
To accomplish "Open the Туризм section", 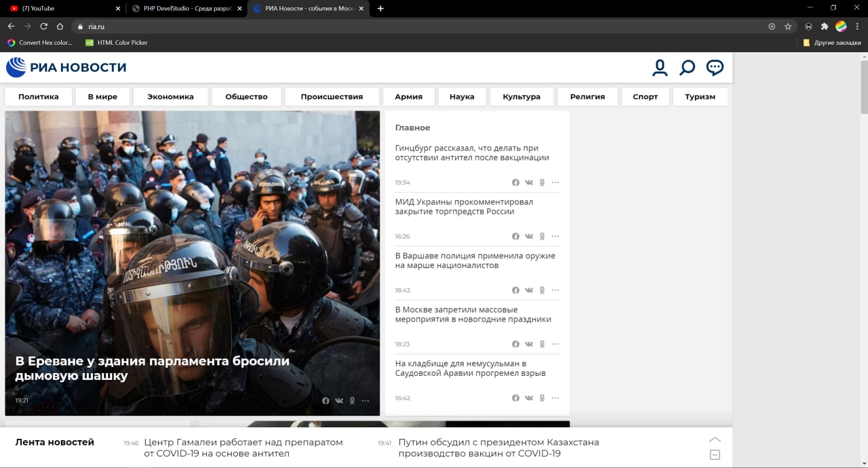I will (701, 96).
